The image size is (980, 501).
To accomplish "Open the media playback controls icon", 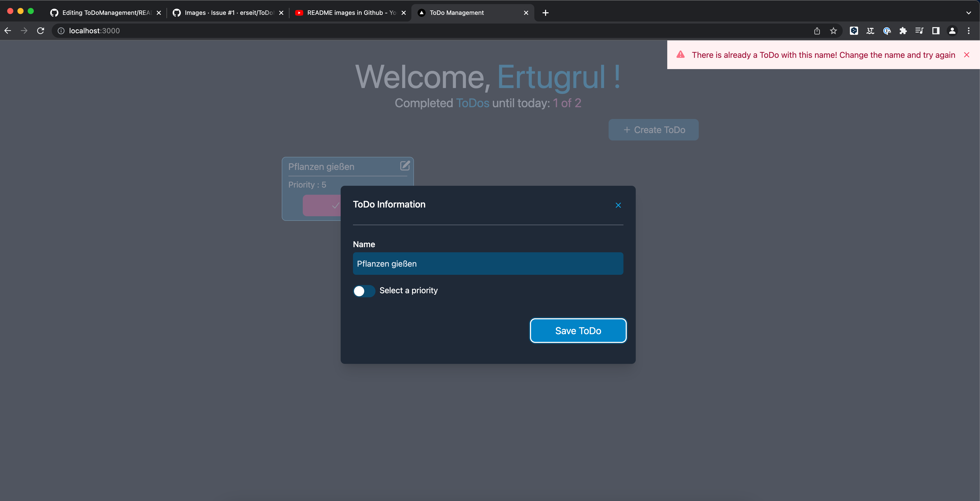I will (x=920, y=31).
